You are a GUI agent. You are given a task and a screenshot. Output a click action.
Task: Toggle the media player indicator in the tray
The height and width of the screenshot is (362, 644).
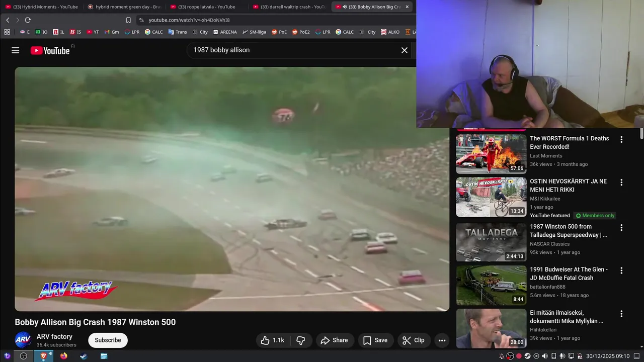pyautogui.click(x=536, y=356)
